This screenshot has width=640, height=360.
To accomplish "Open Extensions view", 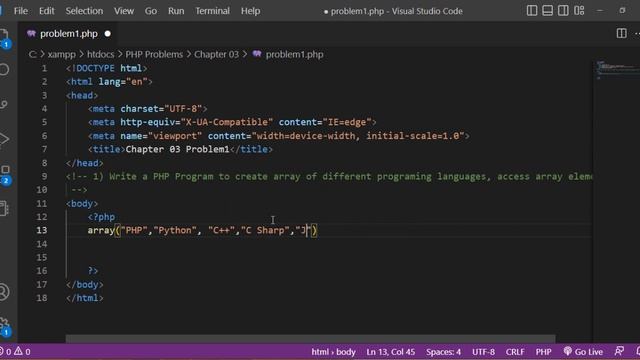I will coord(5,174).
